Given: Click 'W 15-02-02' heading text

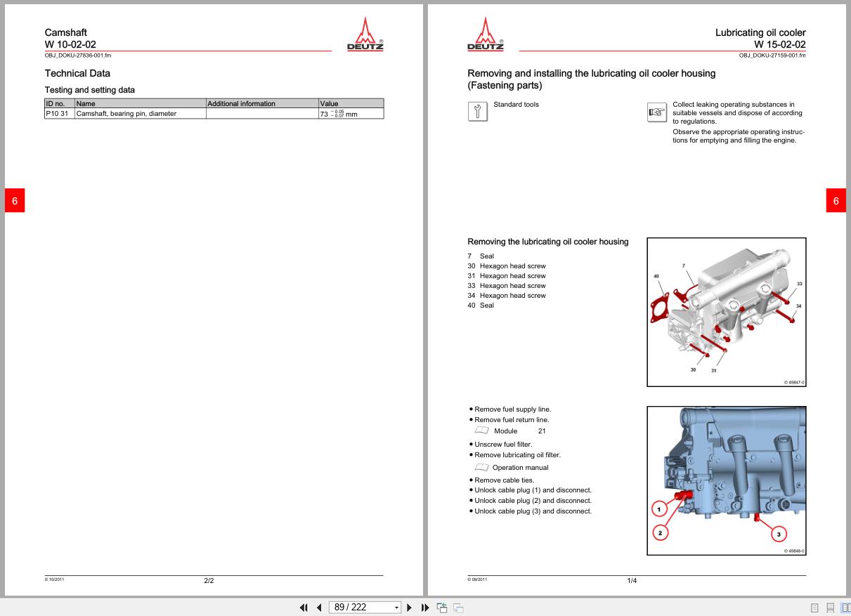Looking at the screenshot, I should (780, 44).
